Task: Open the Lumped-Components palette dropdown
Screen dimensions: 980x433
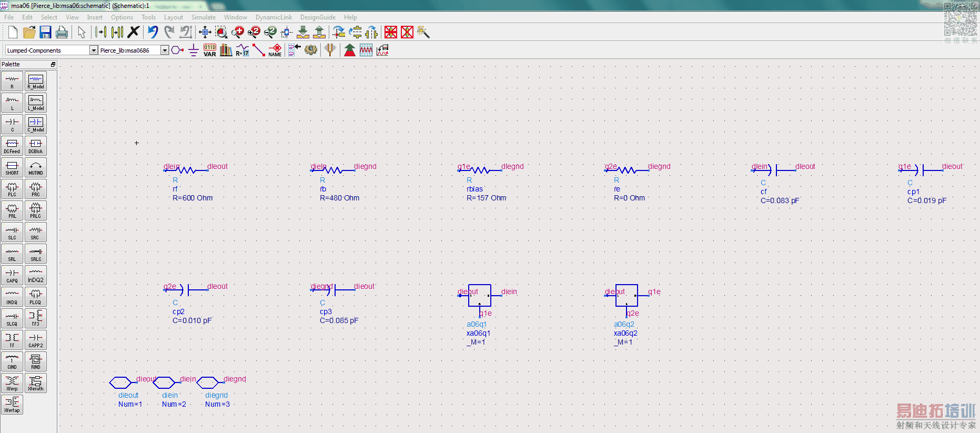Action: 94,51
